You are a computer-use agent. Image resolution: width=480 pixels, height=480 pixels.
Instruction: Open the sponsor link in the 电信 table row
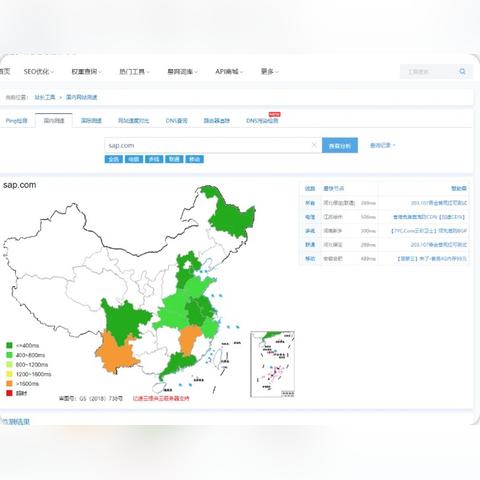[x=429, y=217]
